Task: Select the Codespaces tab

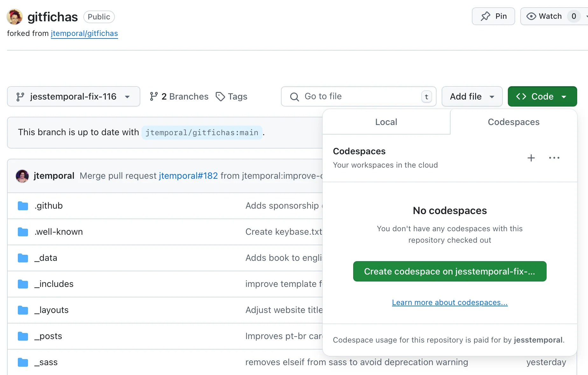Action: pos(513,122)
